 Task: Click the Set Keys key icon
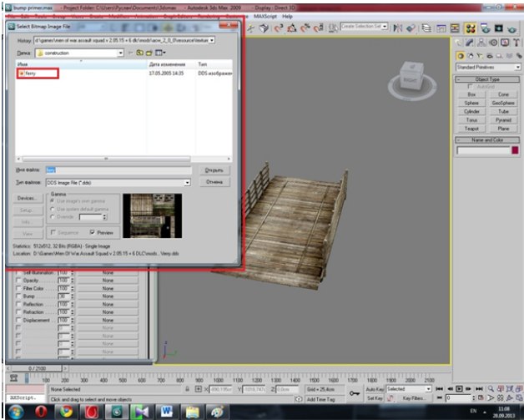pos(354,393)
